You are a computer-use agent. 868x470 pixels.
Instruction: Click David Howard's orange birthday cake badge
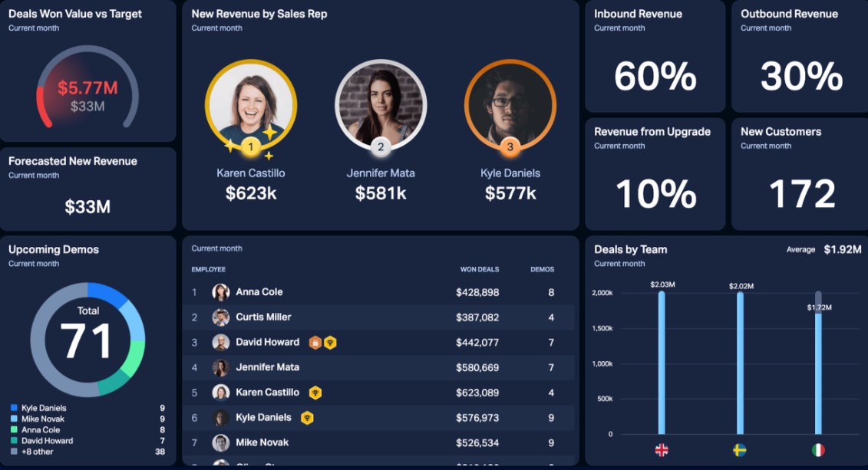tap(315, 343)
